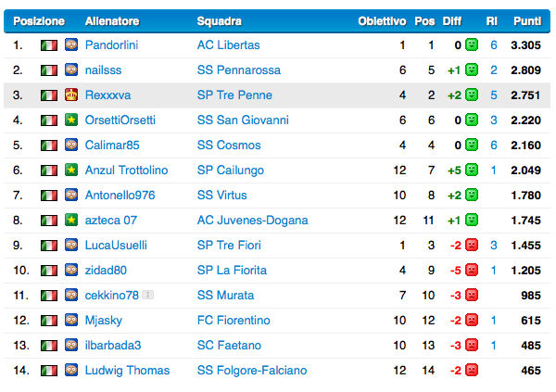
Task: Open manager profile nailsss
Action: click(x=103, y=70)
